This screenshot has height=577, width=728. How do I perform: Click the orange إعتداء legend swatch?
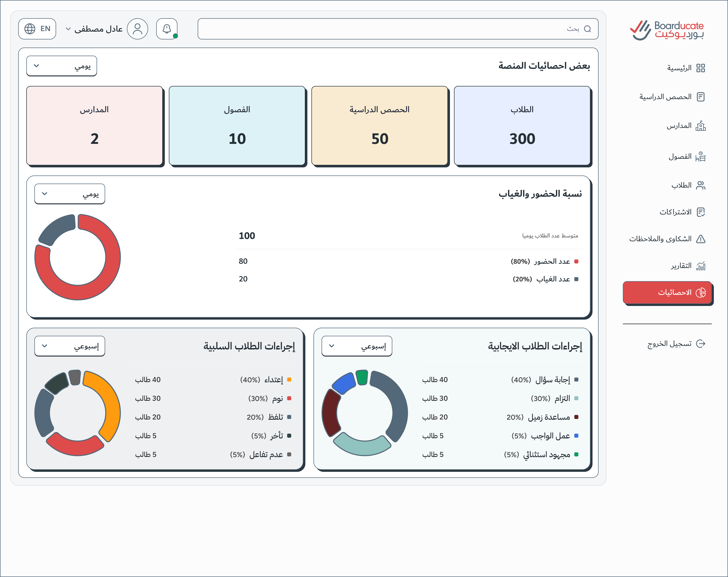pos(289,380)
